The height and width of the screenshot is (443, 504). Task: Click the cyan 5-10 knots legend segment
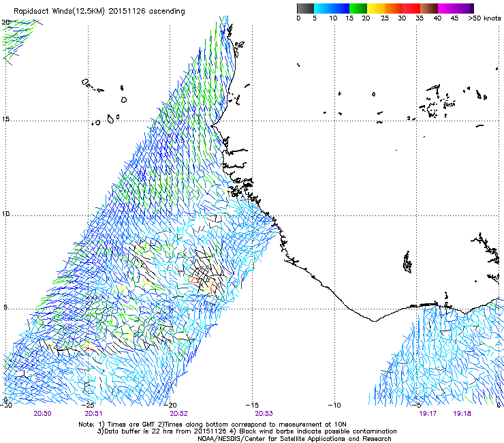pyautogui.click(x=322, y=8)
